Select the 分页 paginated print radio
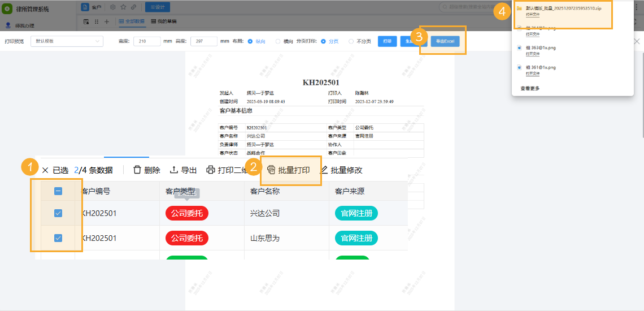 click(x=323, y=41)
